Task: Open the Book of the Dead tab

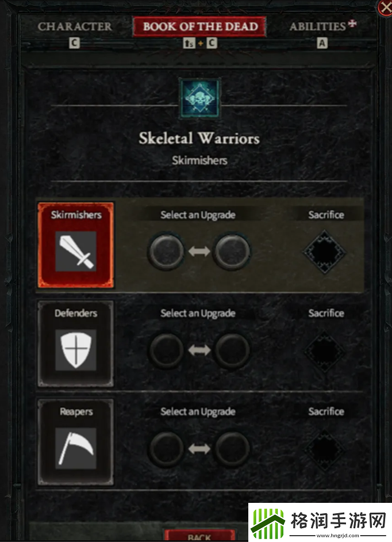Action: pyautogui.click(x=200, y=26)
